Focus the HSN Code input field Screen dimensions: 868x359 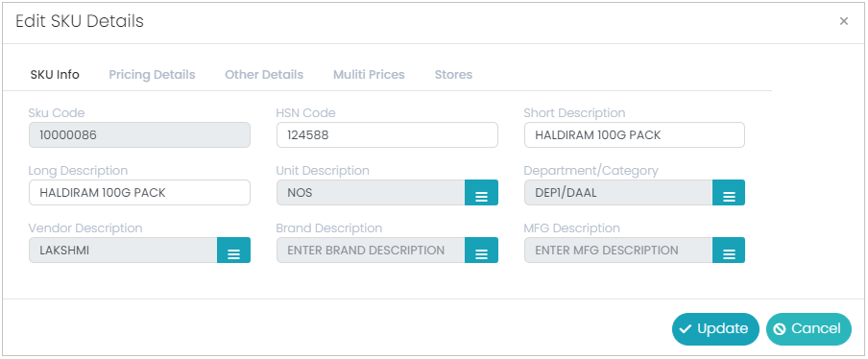387,135
